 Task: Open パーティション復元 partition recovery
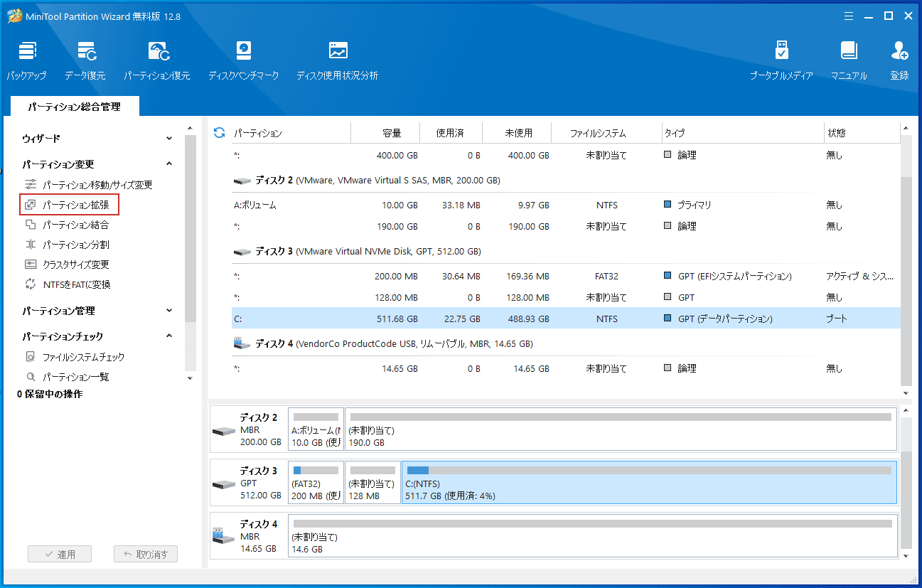(157, 60)
